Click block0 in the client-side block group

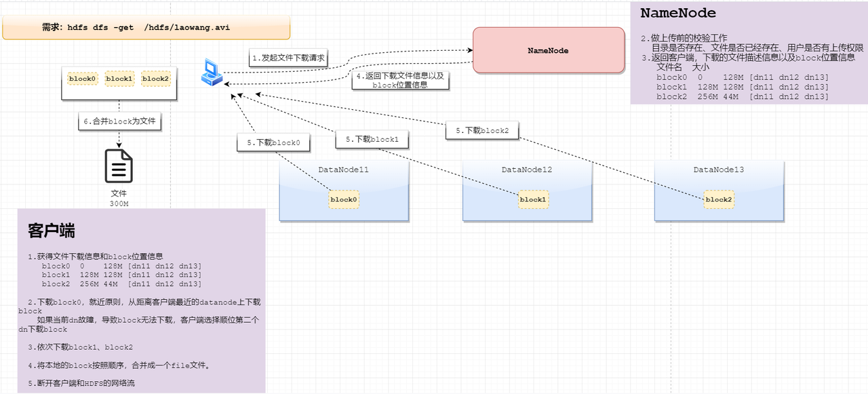tap(83, 79)
